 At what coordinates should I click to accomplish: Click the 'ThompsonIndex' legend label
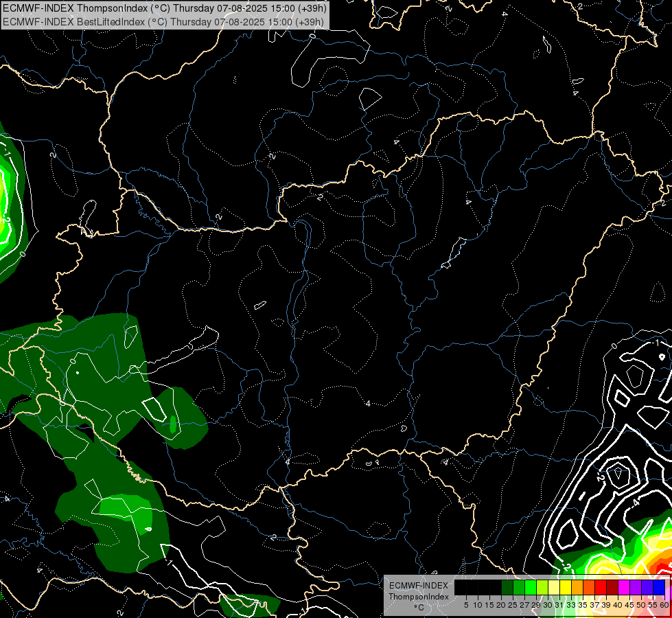click(419, 597)
